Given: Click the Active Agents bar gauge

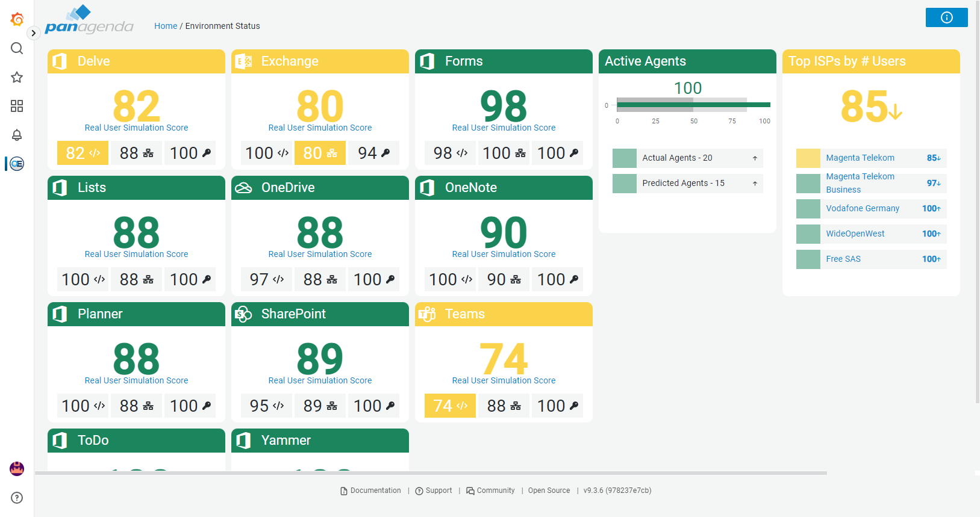Looking at the screenshot, I should (x=693, y=105).
